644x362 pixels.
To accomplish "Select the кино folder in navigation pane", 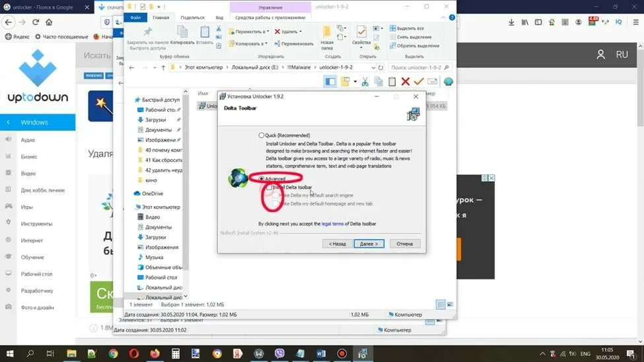I will (147, 180).
